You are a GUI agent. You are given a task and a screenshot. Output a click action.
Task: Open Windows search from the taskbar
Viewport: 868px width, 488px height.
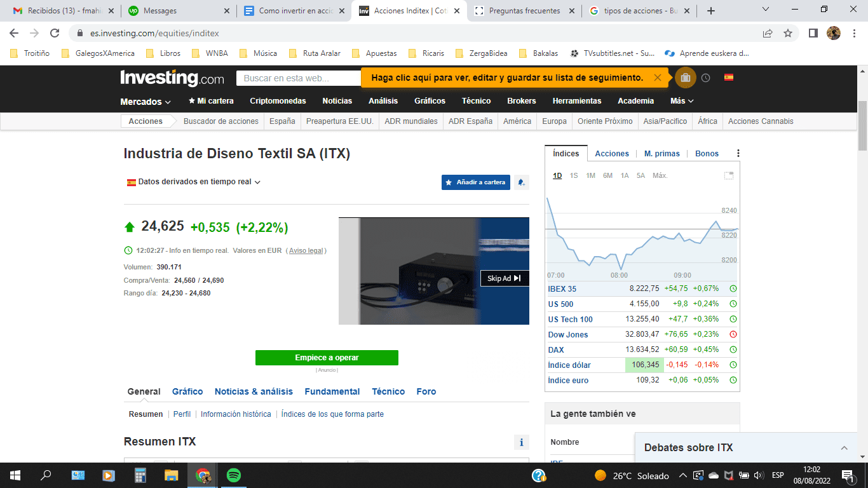pyautogui.click(x=46, y=475)
